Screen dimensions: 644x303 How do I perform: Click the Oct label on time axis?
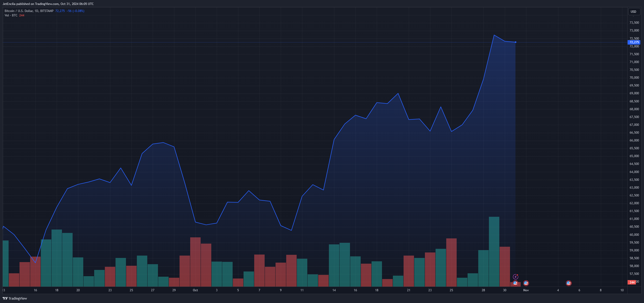(x=195, y=290)
